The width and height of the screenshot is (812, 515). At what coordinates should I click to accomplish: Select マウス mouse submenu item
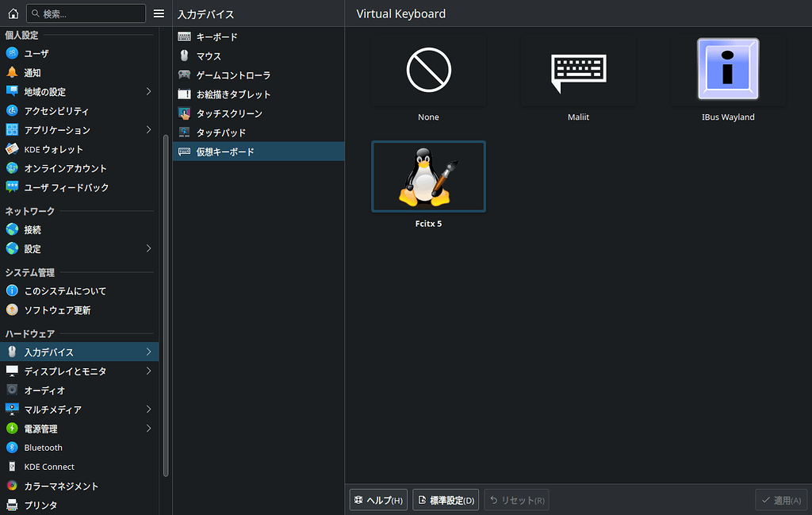click(259, 56)
